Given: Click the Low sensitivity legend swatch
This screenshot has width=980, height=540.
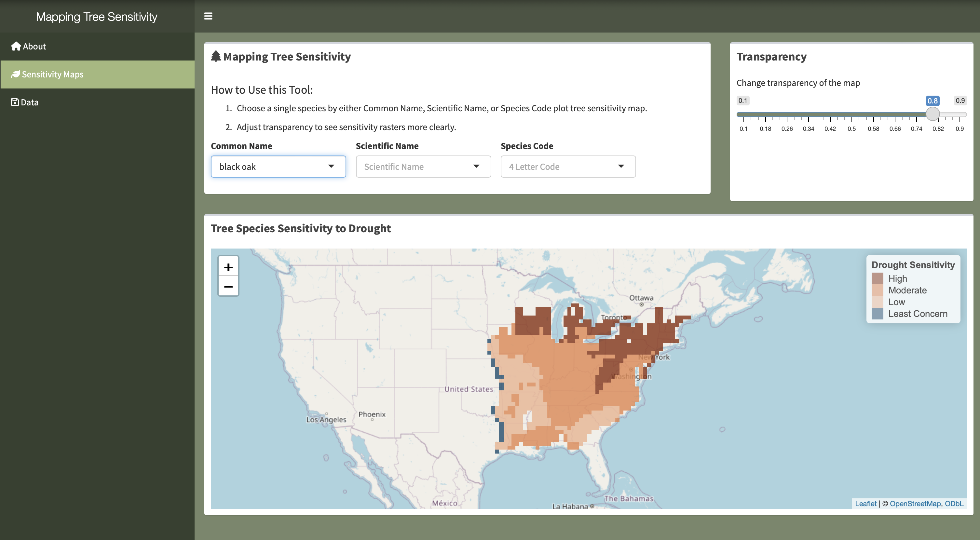Looking at the screenshot, I should click(877, 302).
